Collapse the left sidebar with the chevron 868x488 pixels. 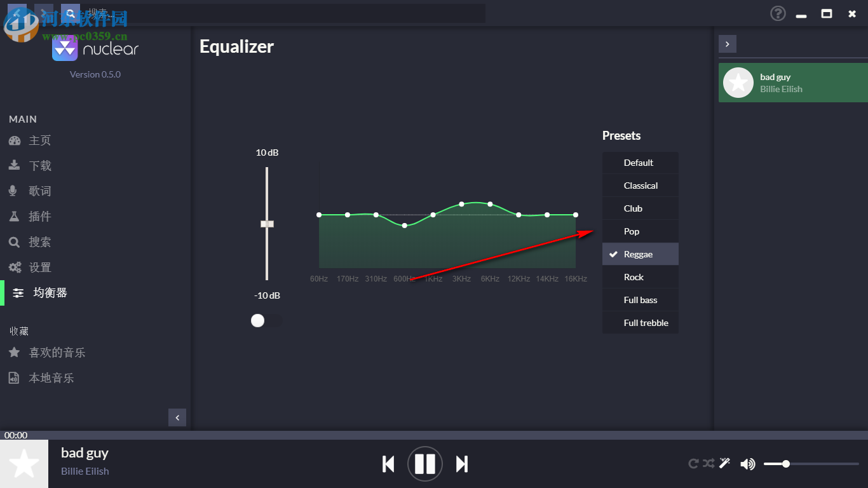[x=177, y=417]
